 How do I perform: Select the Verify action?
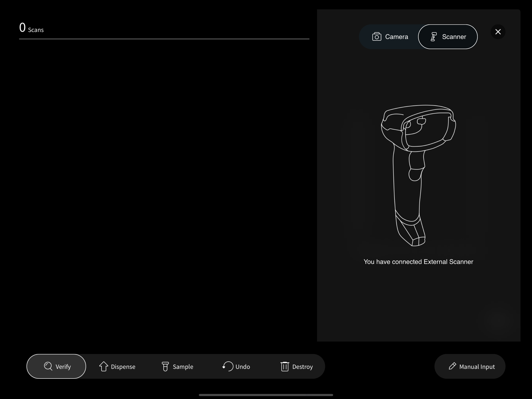(x=56, y=366)
